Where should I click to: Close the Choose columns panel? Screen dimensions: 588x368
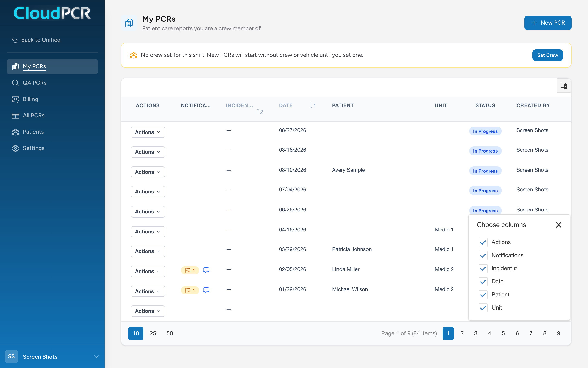click(558, 225)
